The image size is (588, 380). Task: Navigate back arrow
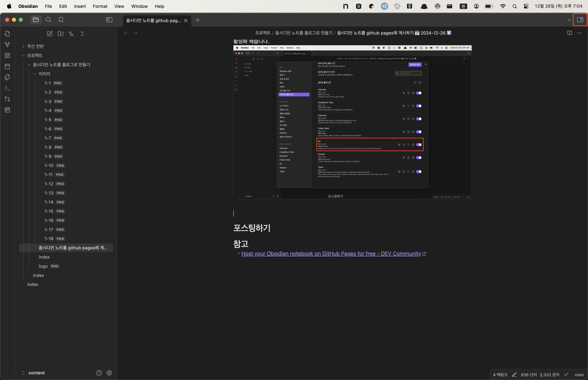(x=126, y=33)
